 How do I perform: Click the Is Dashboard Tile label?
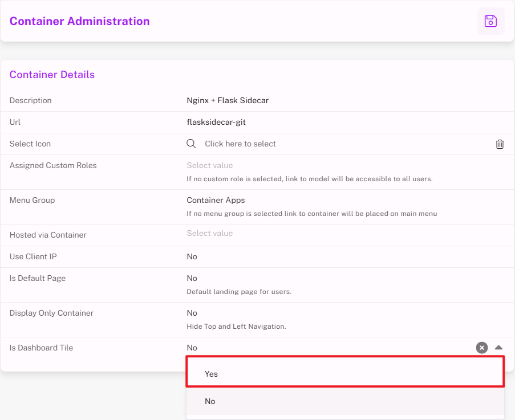41,348
